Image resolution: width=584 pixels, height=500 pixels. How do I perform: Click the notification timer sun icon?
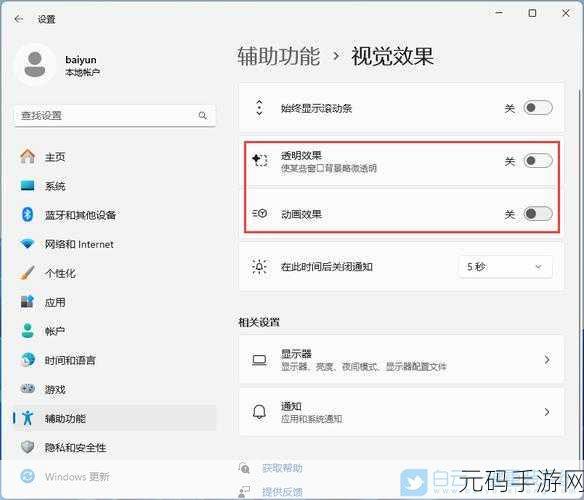(259, 266)
